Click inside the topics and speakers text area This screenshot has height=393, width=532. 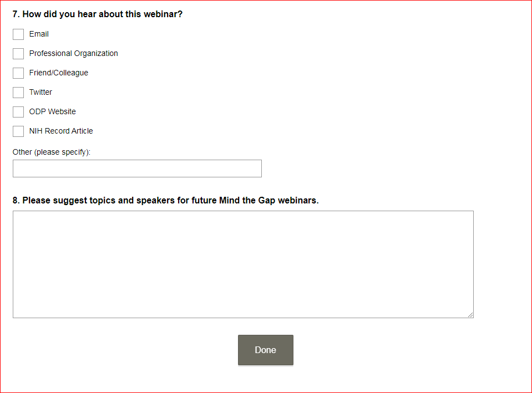tap(243, 264)
